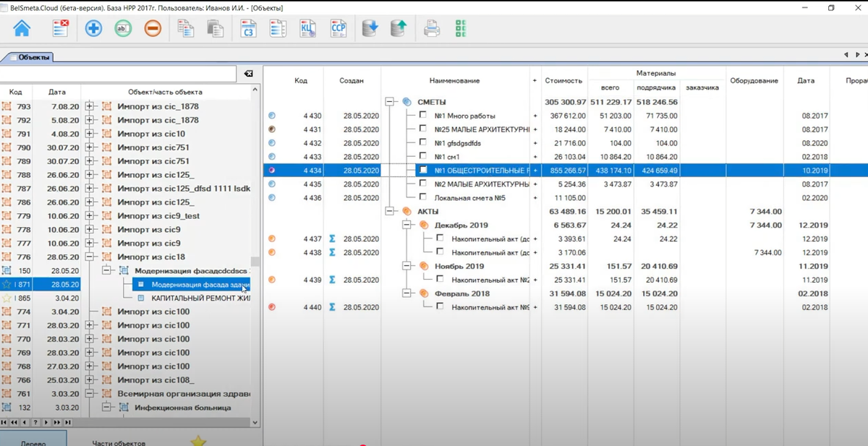Go to the next record arrow button

click(46, 422)
